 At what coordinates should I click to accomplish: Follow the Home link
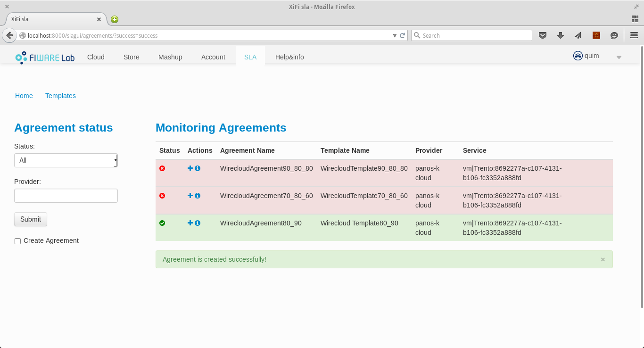(x=24, y=96)
